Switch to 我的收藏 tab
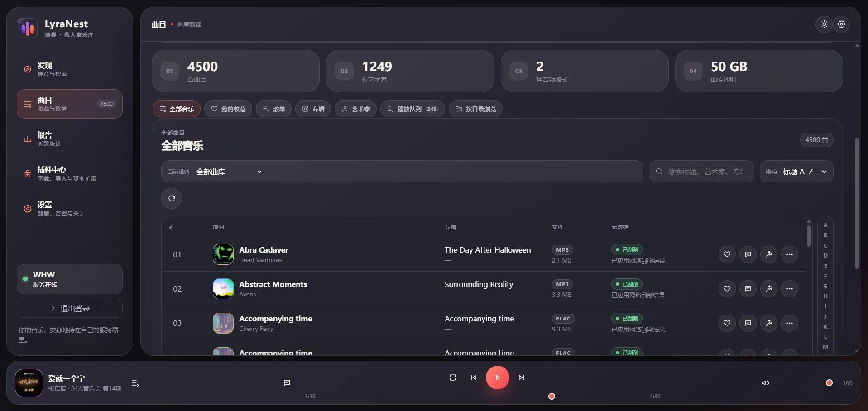 (228, 109)
